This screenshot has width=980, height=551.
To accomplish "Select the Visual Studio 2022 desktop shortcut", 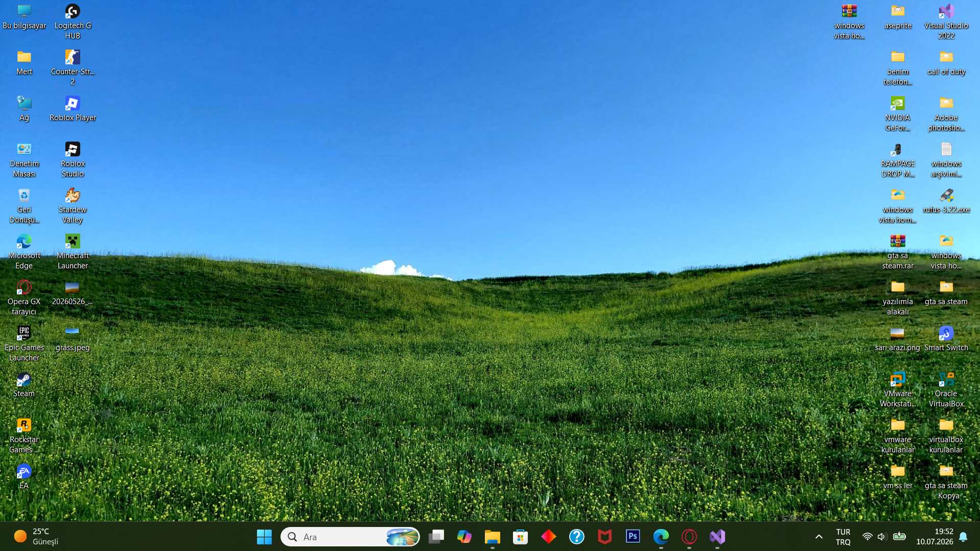I will 946,22.
